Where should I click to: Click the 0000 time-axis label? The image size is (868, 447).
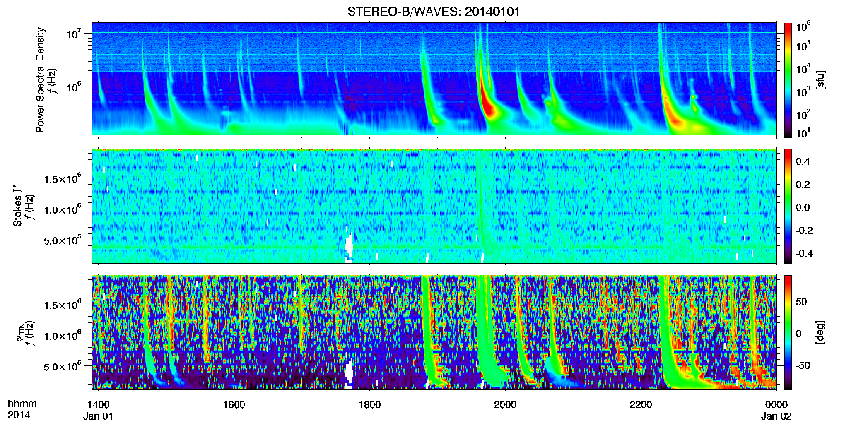(x=776, y=405)
